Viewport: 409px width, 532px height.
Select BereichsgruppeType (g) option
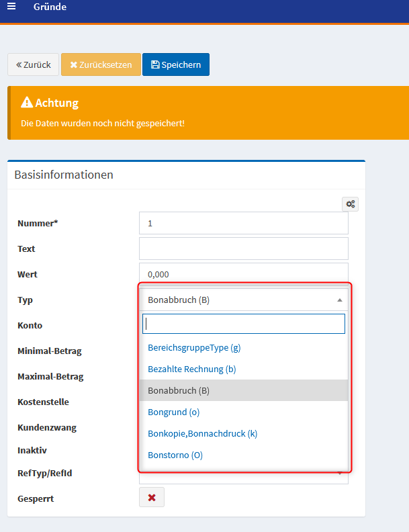tap(194, 348)
